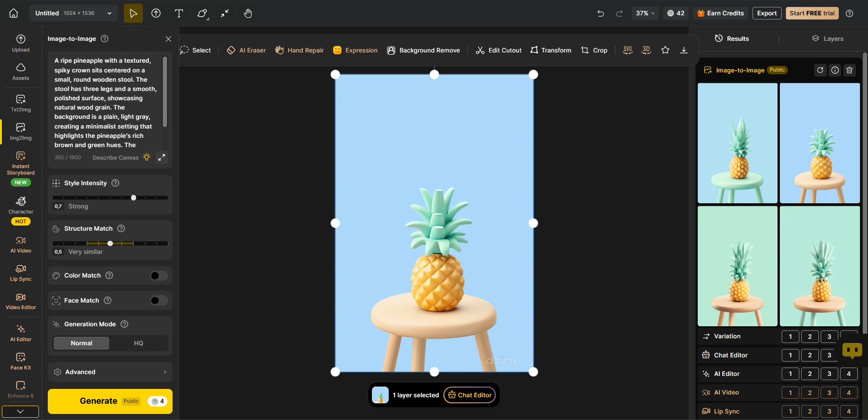Open the help question mark icon

tap(849, 13)
